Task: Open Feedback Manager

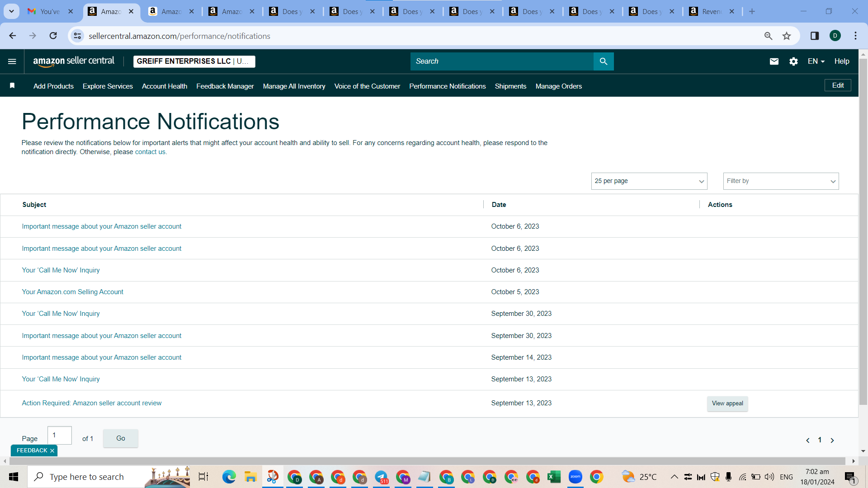Action: point(225,86)
